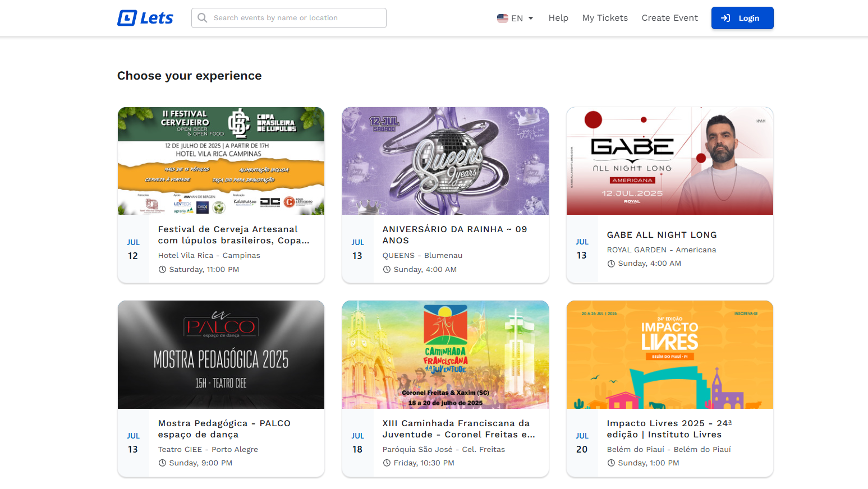Click the US flag language icon

pyautogui.click(x=502, y=18)
